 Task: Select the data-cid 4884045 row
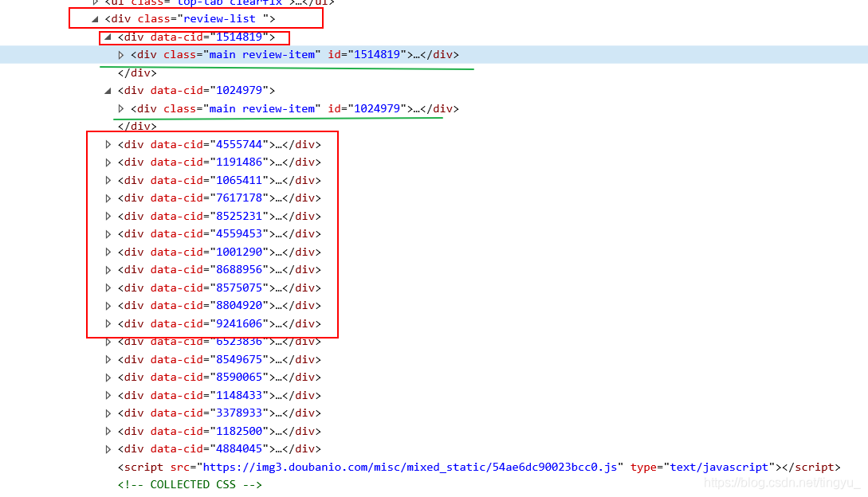click(x=219, y=449)
